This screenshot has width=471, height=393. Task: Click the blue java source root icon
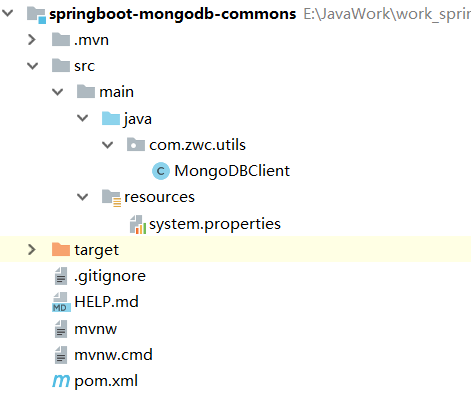111,118
